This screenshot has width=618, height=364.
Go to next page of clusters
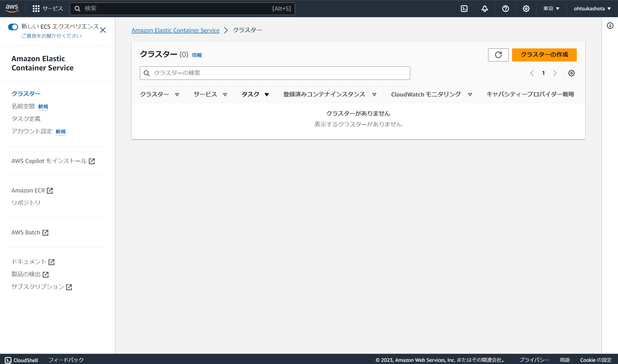[555, 73]
